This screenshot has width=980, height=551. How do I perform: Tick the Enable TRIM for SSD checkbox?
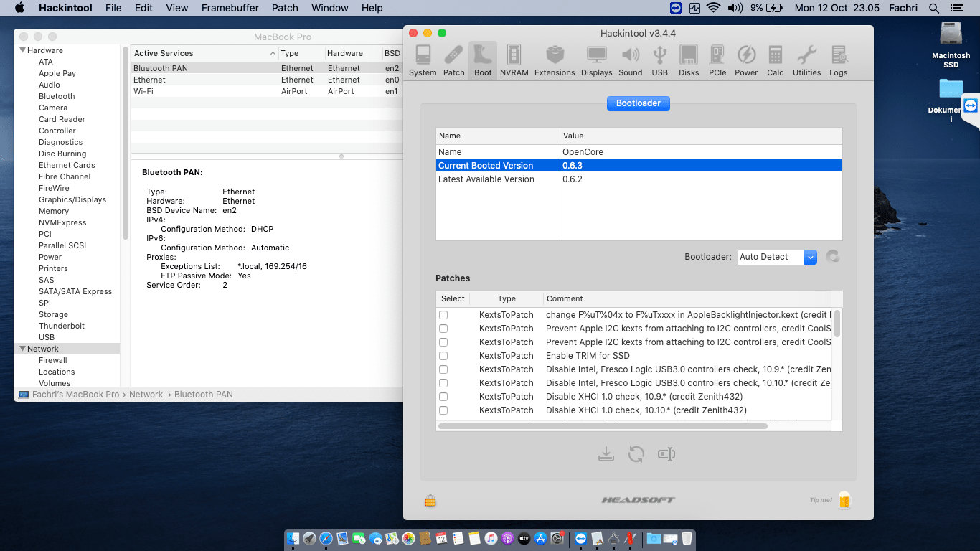[443, 356]
